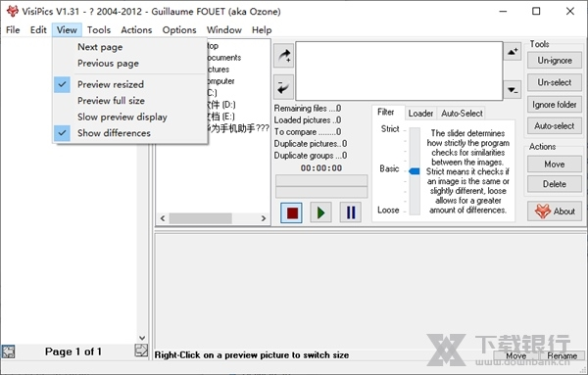Stop the scan with the red square button
The image size is (588, 375).
292,212
